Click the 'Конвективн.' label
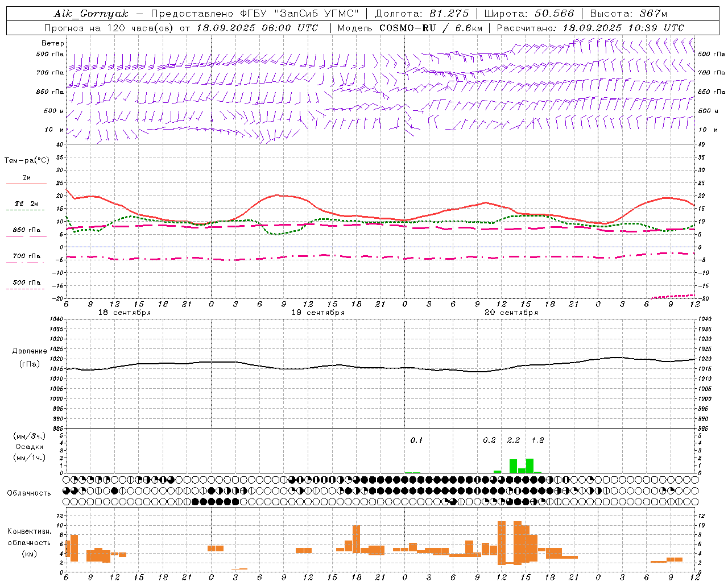Screen dimensions: 728x582 click(29, 531)
